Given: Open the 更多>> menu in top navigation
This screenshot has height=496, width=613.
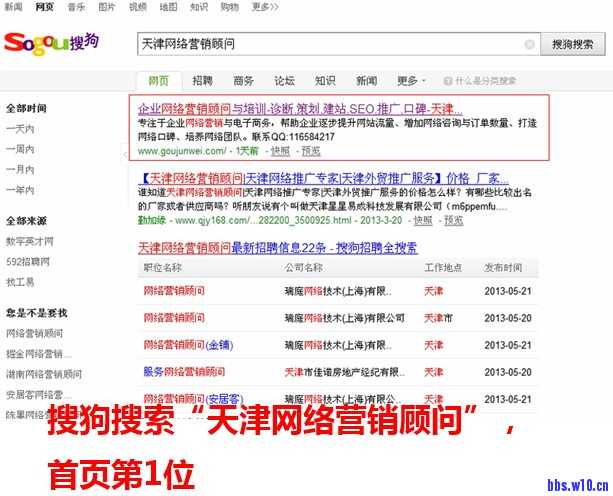Looking at the screenshot, I should coord(265,7).
